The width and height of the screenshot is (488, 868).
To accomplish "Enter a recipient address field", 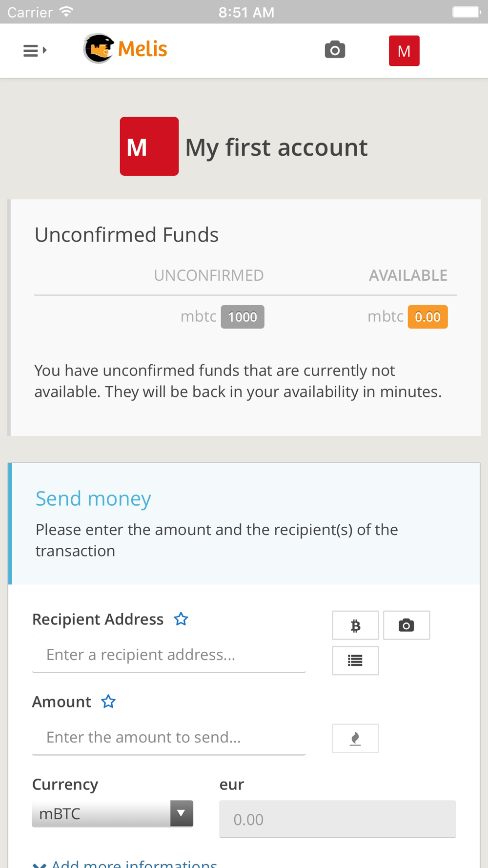I will coord(169,655).
